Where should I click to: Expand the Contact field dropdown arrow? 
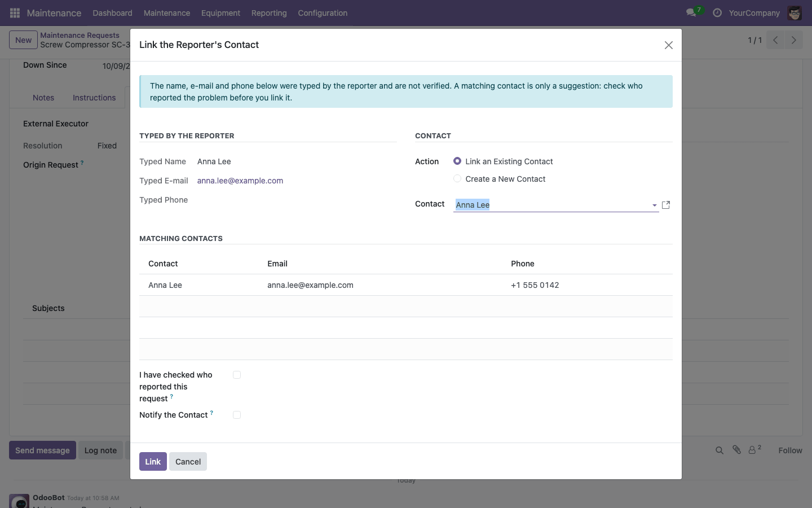point(654,205)
